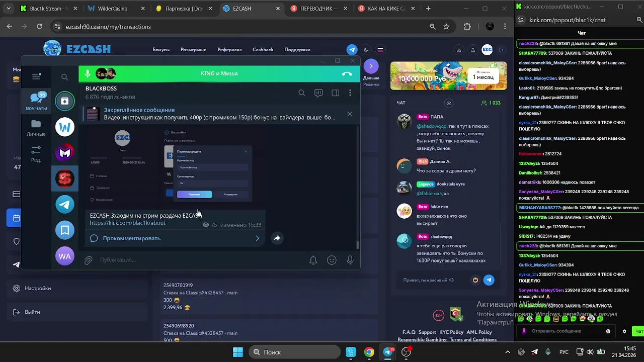Toggle EZCASH chat visibility eye icon
The height and width of the screenshot is (362, 644).
click(449, 103)
